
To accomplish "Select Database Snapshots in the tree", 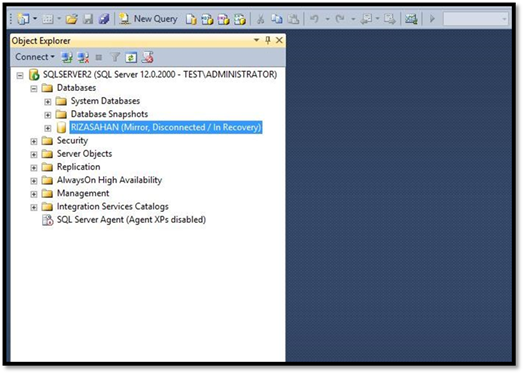I will point(109,114).
